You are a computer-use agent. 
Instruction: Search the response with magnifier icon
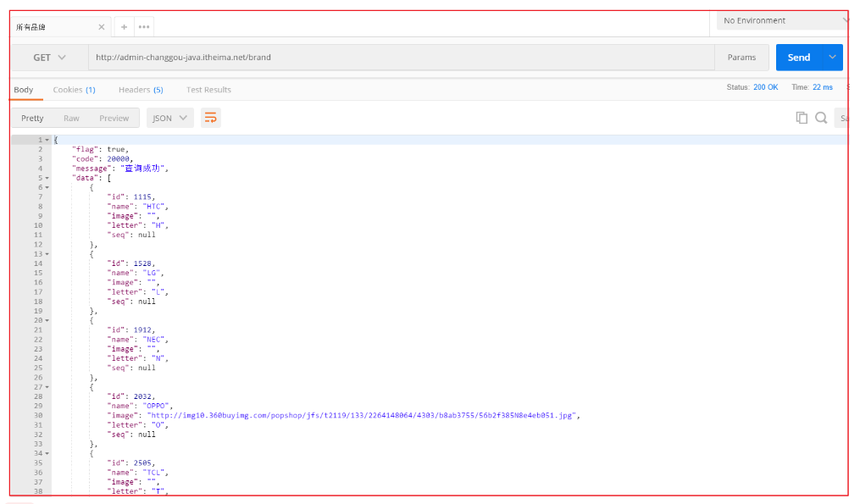pos(821,118)
